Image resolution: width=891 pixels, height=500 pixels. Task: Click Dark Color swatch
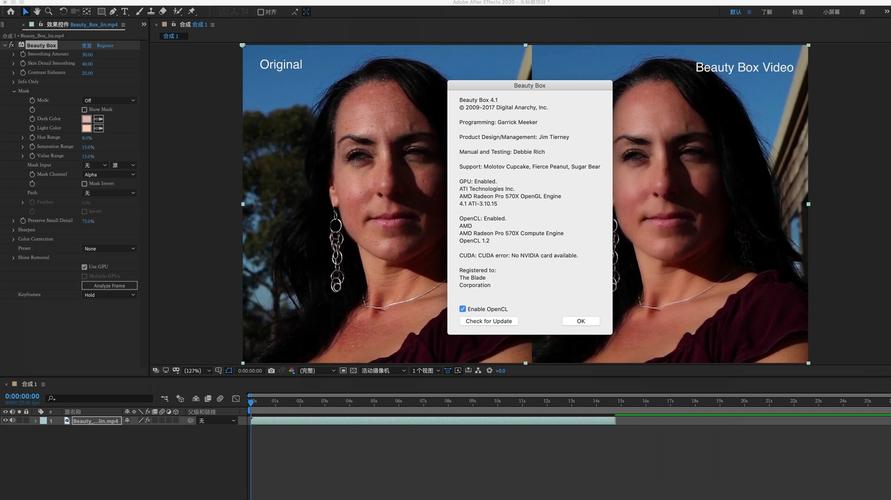(86, 119)
